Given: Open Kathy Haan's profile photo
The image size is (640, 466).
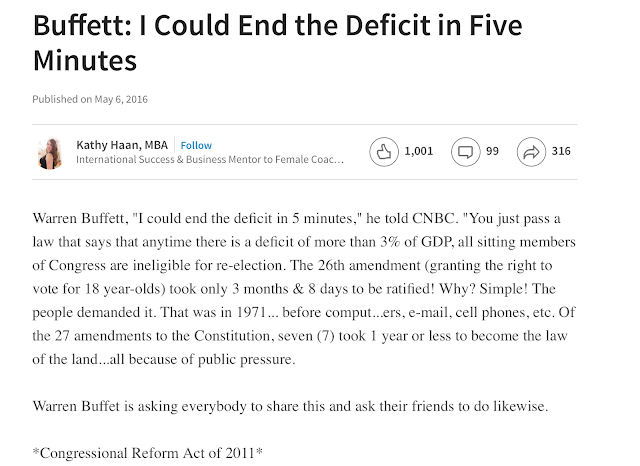Looking at the screenshot, I should 50,153.
